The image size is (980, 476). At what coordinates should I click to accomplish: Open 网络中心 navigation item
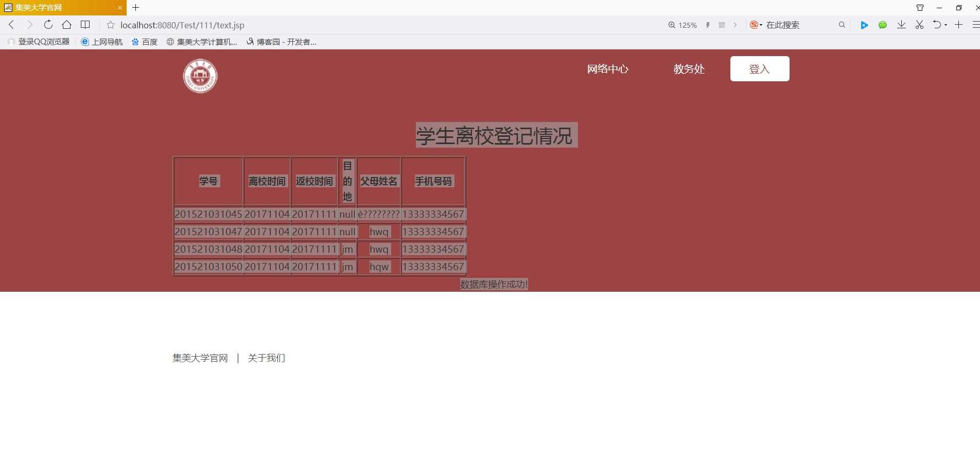[x=607, y=69]
